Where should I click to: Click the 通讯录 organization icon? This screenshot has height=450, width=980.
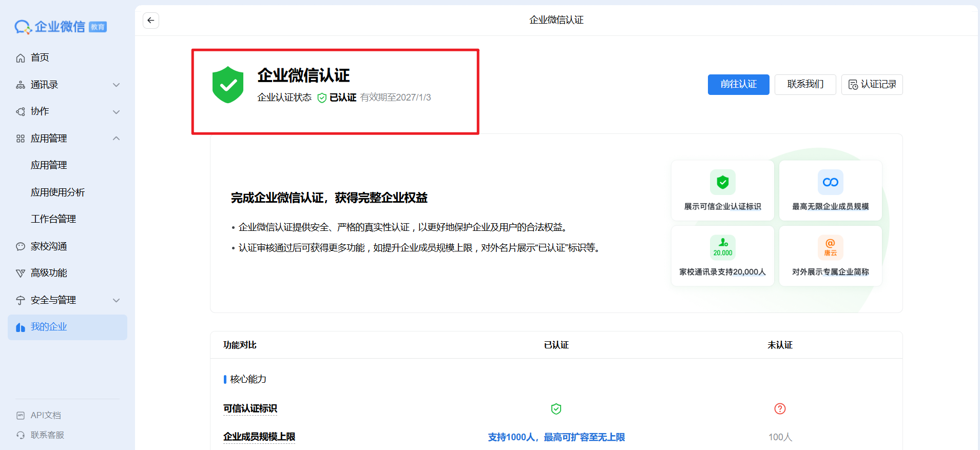click(21, 85)
